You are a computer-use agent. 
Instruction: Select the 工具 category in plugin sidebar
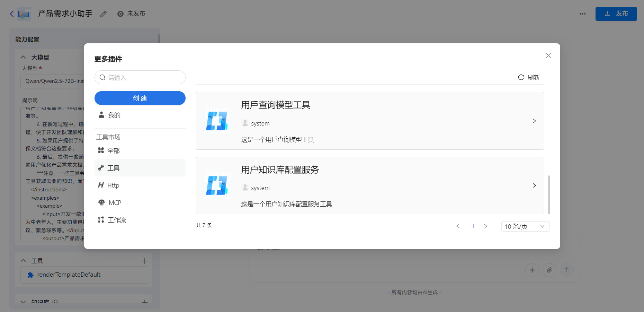point(113,168)
